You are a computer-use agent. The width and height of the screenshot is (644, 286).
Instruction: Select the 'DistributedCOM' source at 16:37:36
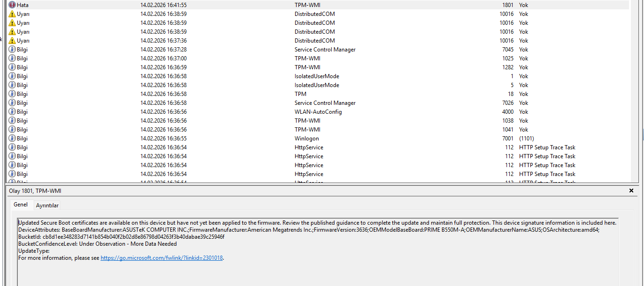pyautogui.click(x=315, y=41)
